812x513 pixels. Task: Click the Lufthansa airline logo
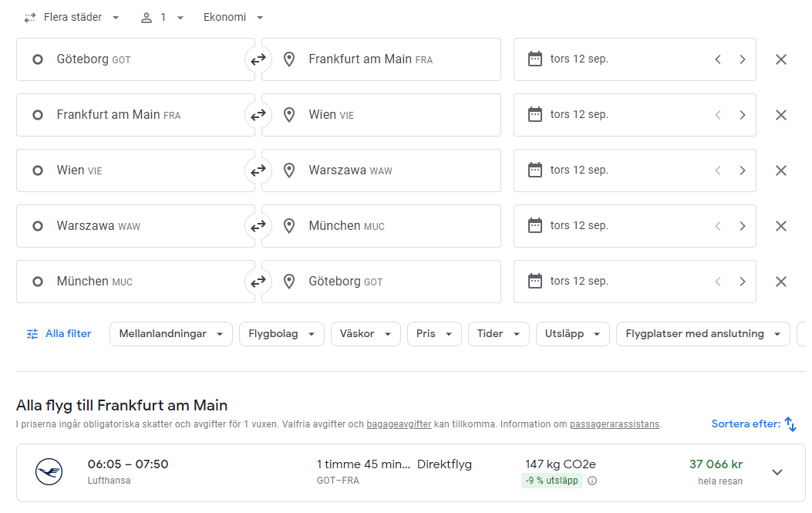click(x=49, y=472)
